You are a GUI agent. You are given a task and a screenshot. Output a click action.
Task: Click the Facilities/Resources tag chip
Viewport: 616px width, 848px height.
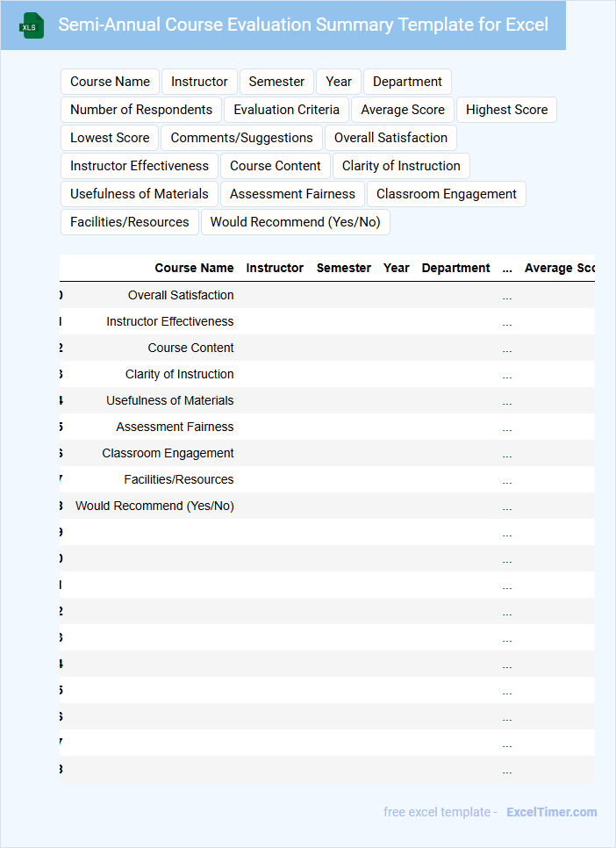[x=129, y=222]
